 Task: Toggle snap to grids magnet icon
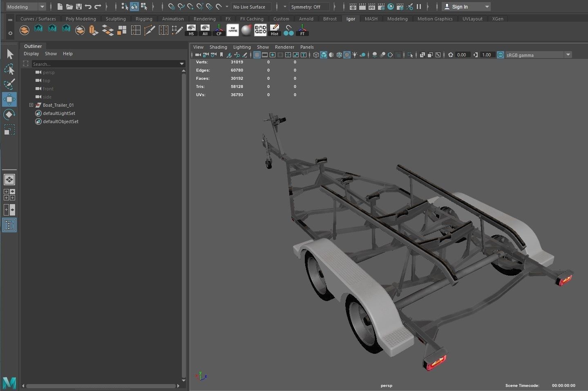pyautogui.click(x=172, y=7)
